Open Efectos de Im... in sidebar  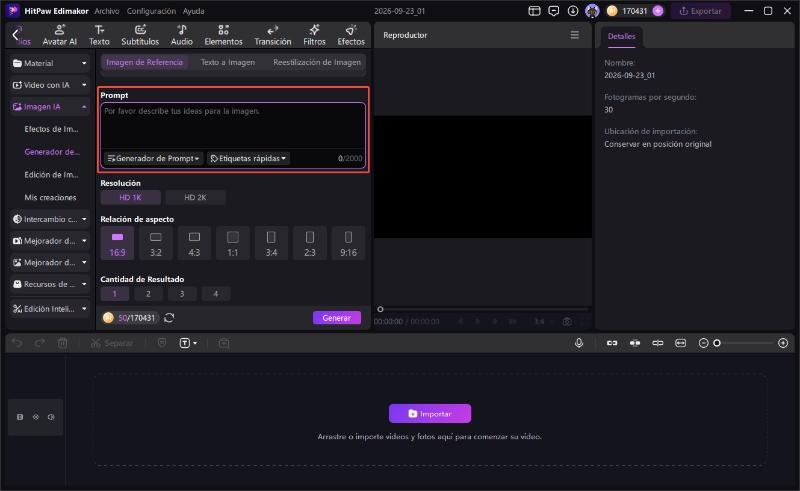pyautogui.click(x=51, y=129)
